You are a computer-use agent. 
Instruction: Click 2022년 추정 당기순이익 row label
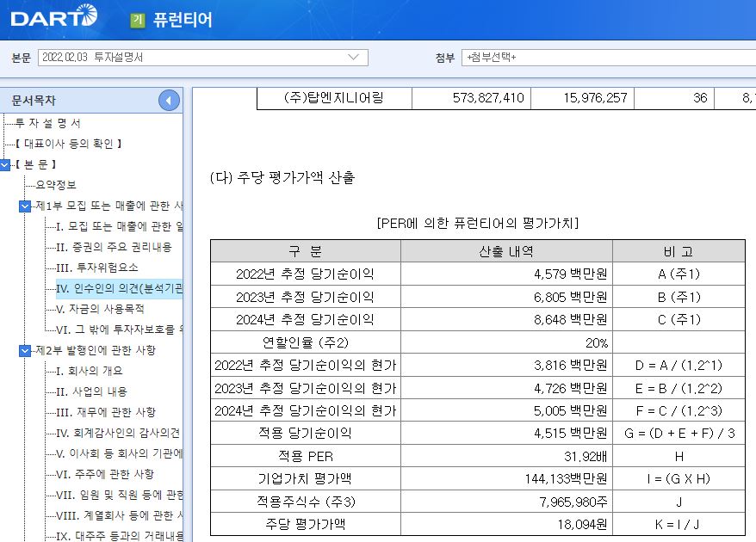305,274
